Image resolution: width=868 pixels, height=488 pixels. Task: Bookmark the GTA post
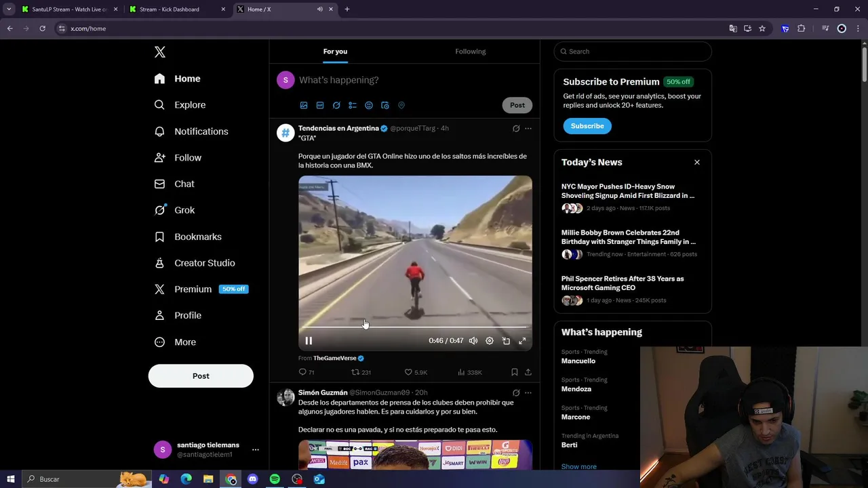pyautogui.click(x=515, y=372)
